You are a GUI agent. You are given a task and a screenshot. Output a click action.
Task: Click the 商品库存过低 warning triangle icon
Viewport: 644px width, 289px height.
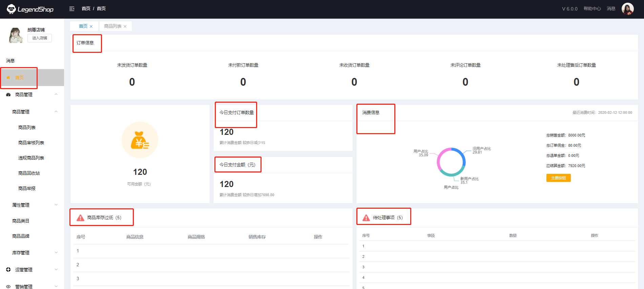(x=80, y=218)
